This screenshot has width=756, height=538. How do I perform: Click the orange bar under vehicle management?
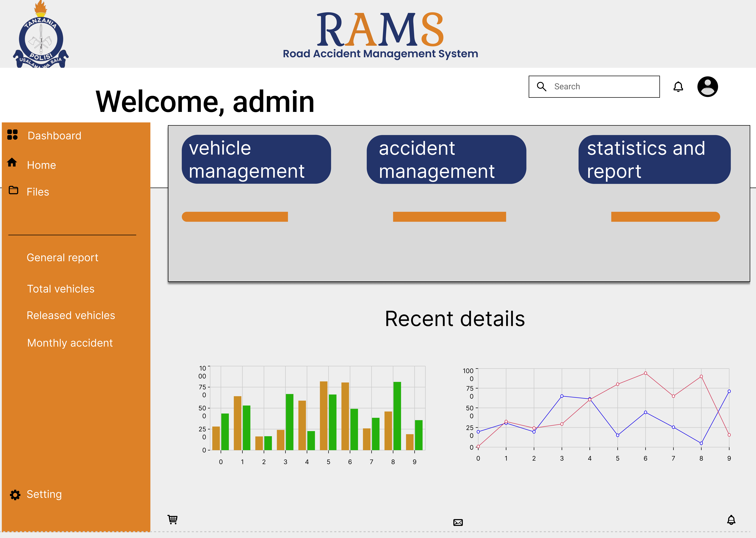(235, 217)
